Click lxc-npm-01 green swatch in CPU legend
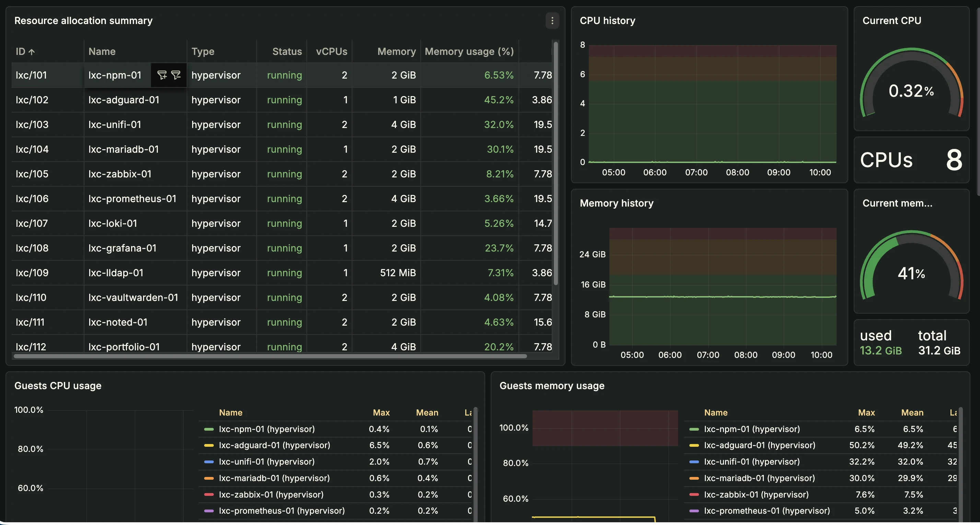This screenshot has height=525, width=980. (209, 429)
